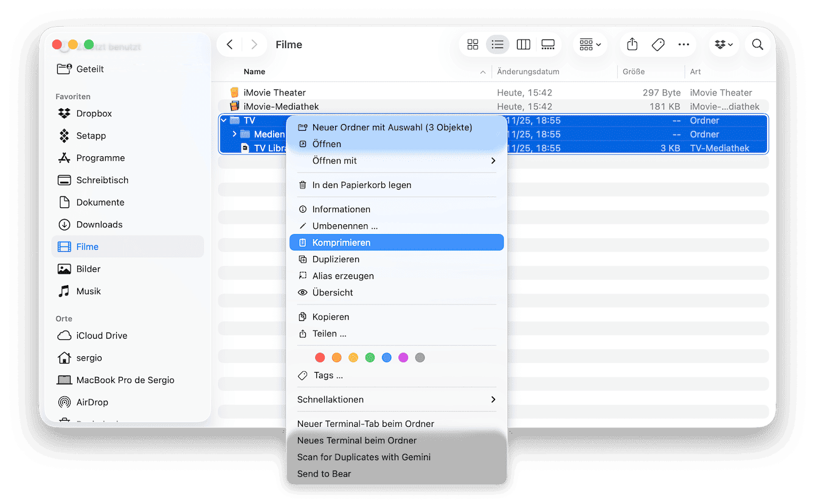Collapse the TV folder

click(x=224, y=120)
